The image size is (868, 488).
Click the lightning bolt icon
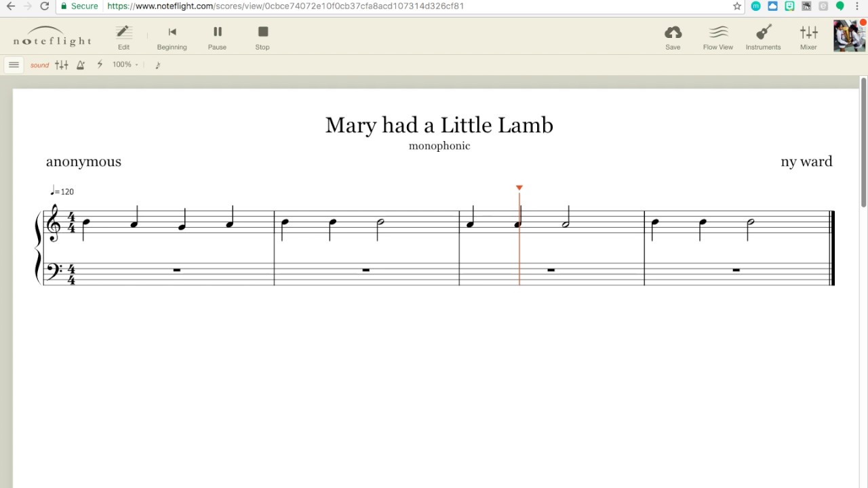click(100, 64)
